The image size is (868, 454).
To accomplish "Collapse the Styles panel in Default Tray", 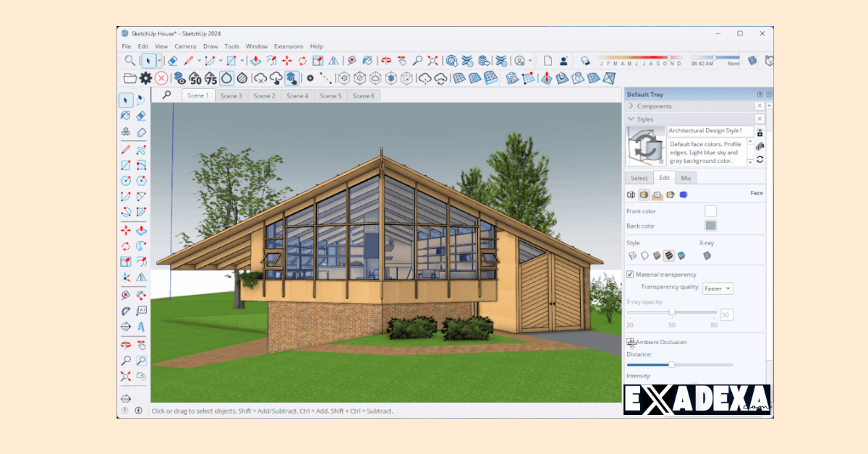I will click(631, 119).
